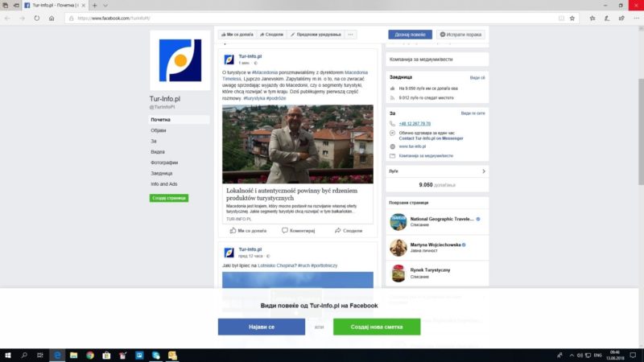Click the green Создај страница button
The width and height of the screenshot is (644, 362).
click(x=169, y=198)
